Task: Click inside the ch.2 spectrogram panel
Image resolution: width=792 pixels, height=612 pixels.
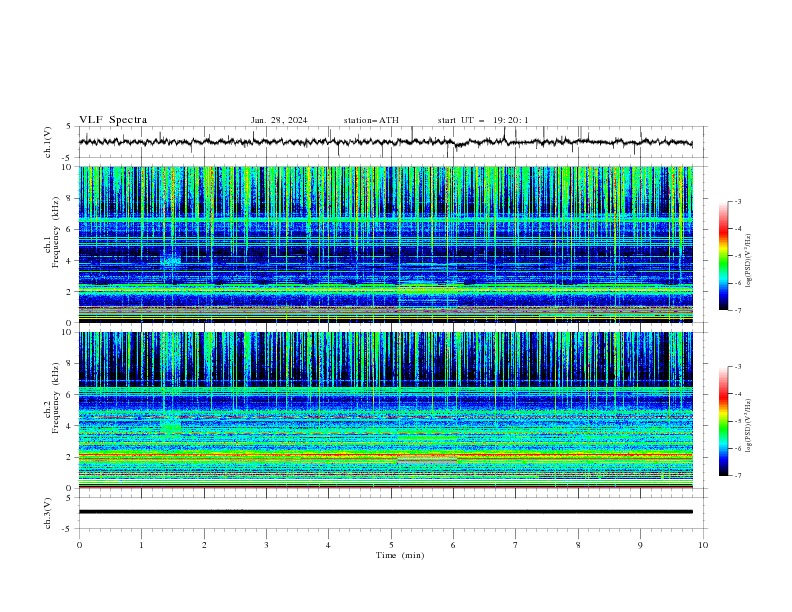Action: pos(385,410)
